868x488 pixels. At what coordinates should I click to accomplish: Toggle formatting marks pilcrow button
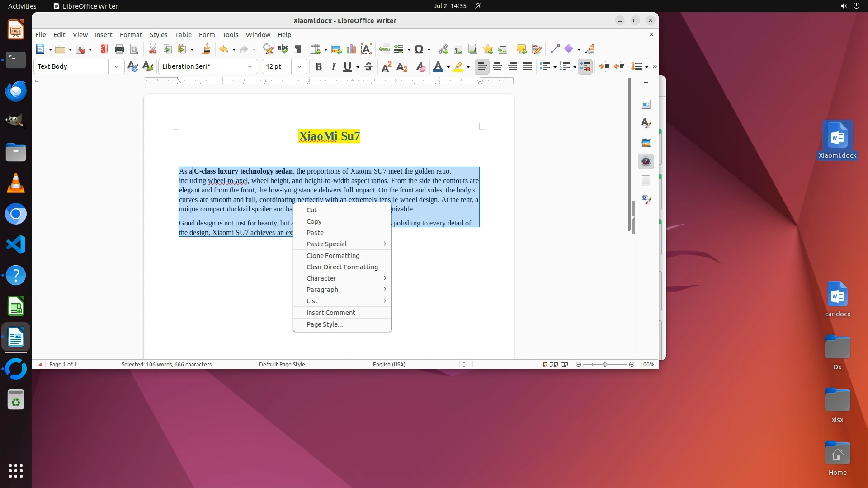298,49
